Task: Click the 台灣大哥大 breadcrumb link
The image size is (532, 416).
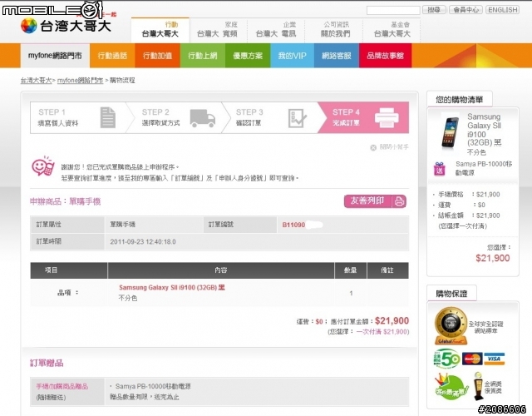Action: click(x=36, y=81)
